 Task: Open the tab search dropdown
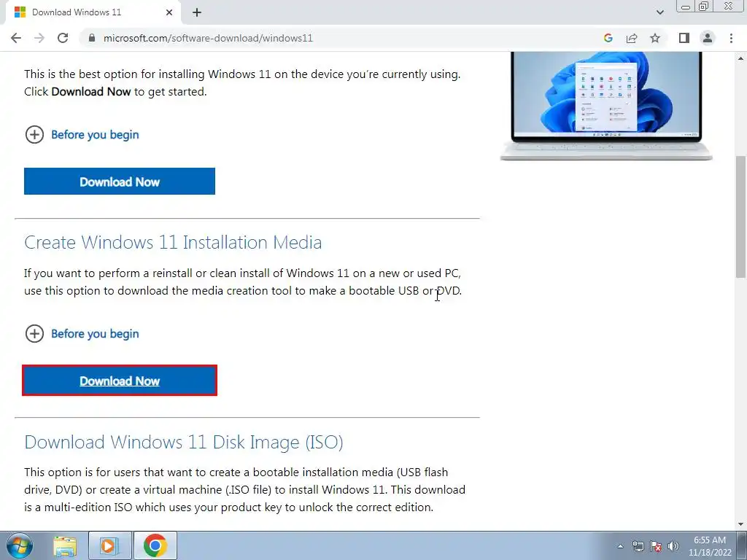pyautogui.click(x=659, y=12)
